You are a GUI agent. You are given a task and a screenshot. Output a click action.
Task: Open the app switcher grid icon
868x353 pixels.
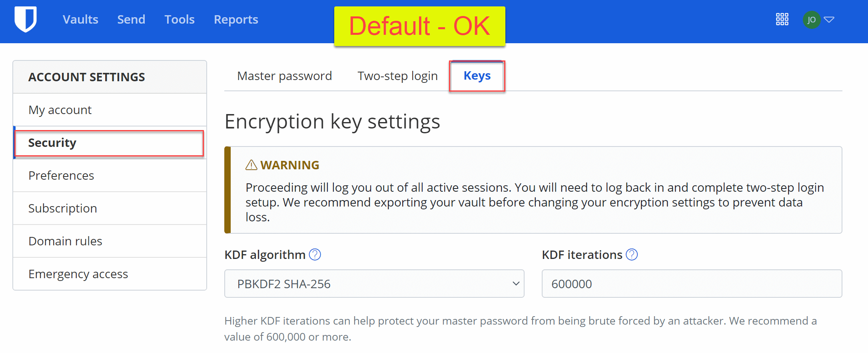pos(782,19)
